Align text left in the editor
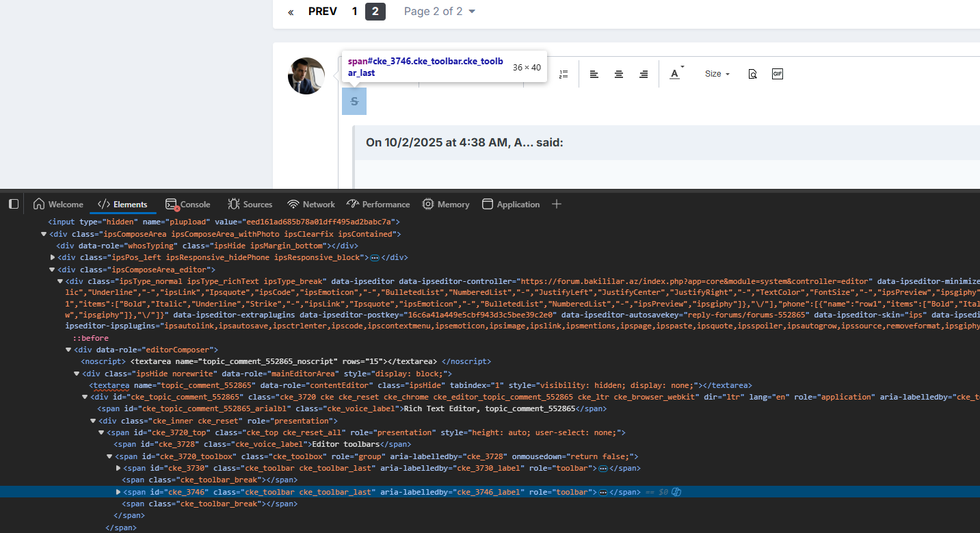980x533 pixels. 594,74
